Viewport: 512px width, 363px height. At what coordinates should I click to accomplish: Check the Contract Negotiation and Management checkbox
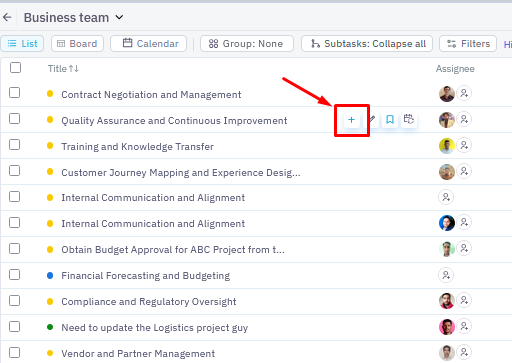(14, 93)
